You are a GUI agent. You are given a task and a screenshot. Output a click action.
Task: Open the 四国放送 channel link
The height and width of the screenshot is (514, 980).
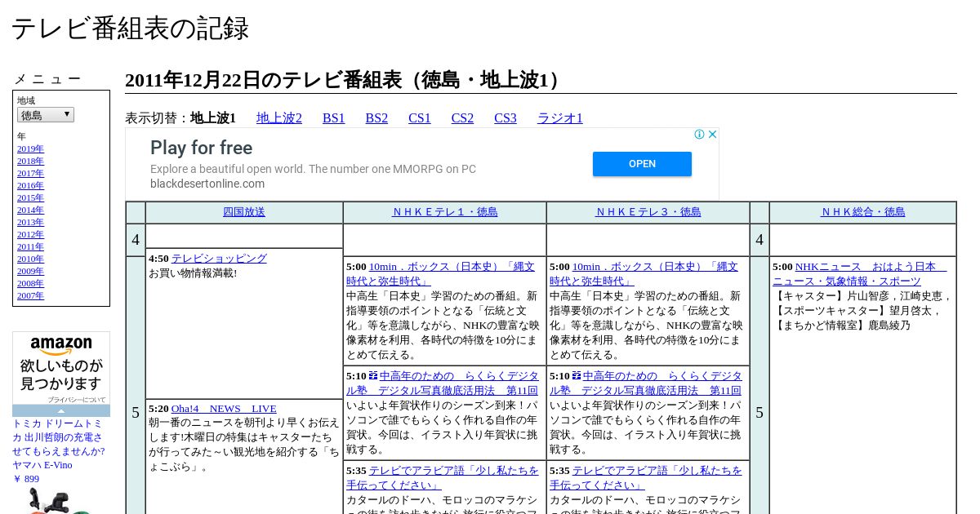[x=244, y=212]
